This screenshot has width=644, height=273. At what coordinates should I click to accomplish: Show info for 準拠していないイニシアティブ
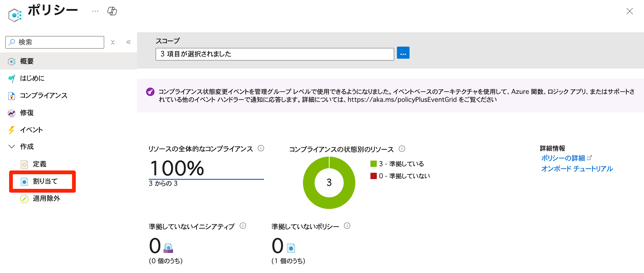pyautogui.click(x=243, y=226)
